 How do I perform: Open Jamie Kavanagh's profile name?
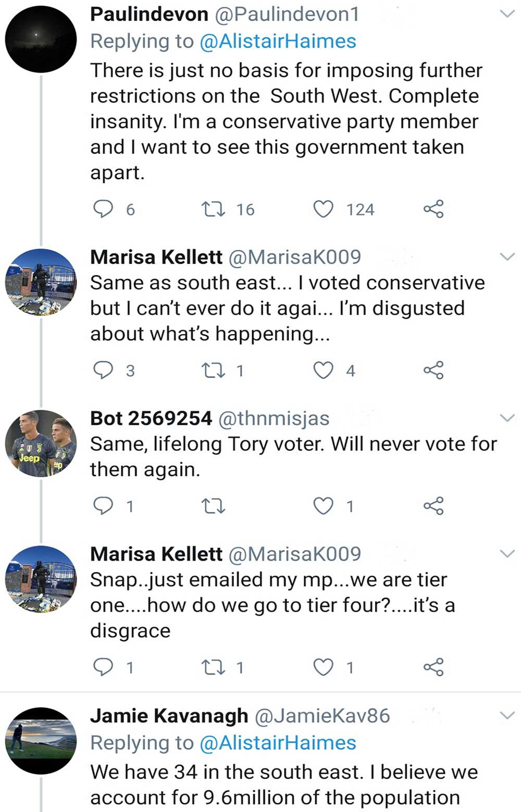coord(169,716)
